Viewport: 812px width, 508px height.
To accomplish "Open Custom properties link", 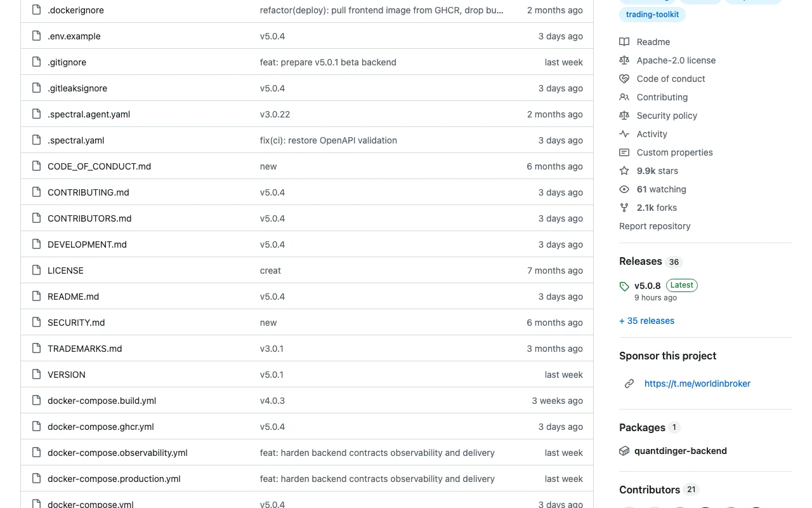I will (x=675, y=152).
